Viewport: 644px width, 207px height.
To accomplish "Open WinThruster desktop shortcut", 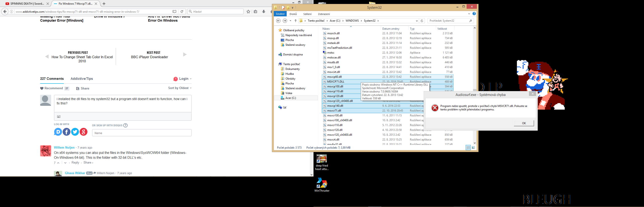I will (322, 185).
